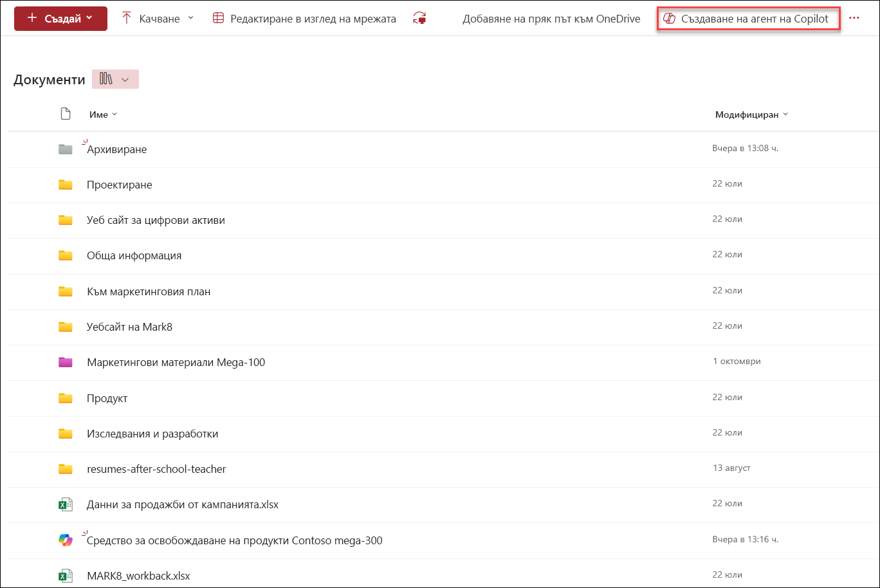Open the Продукт folder

point(107,398)
